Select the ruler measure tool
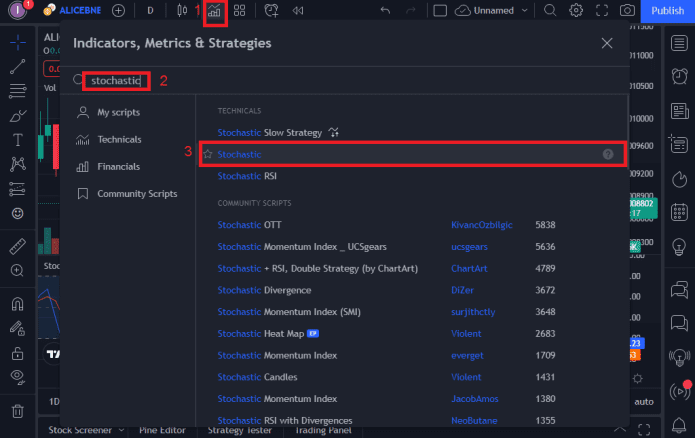Image resolution: width=695 pixels, height=438 pixels. (18, 246)
